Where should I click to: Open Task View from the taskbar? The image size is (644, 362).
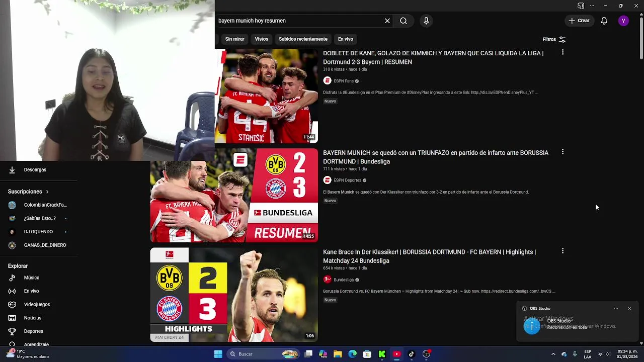[x=308, y=354]
